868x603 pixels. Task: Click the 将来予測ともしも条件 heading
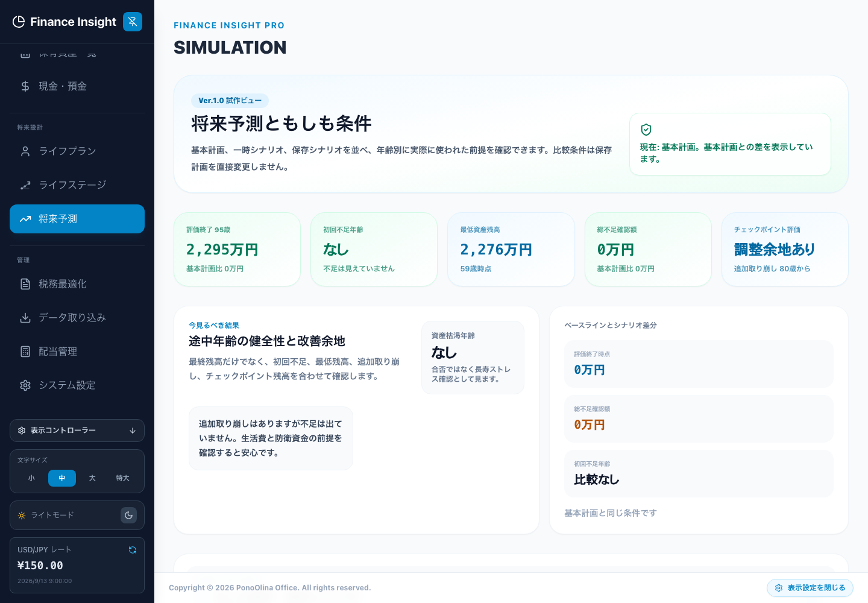(x=281, y=124)
